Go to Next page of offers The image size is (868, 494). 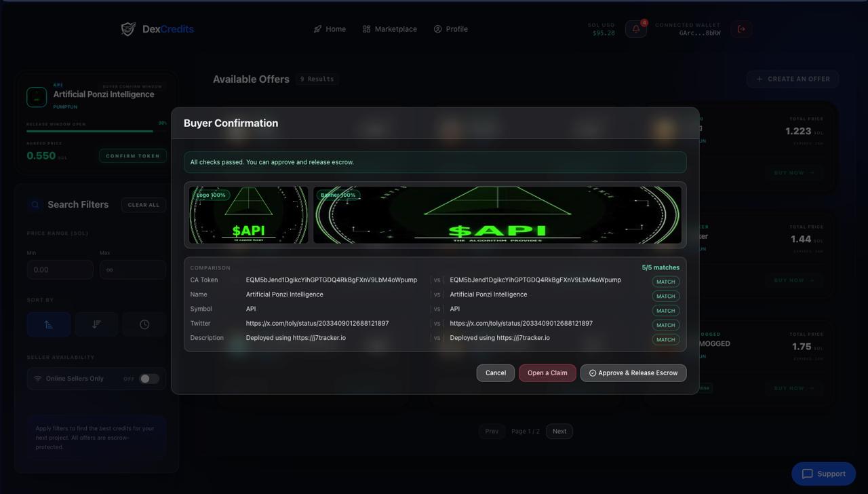pos(559,432)
